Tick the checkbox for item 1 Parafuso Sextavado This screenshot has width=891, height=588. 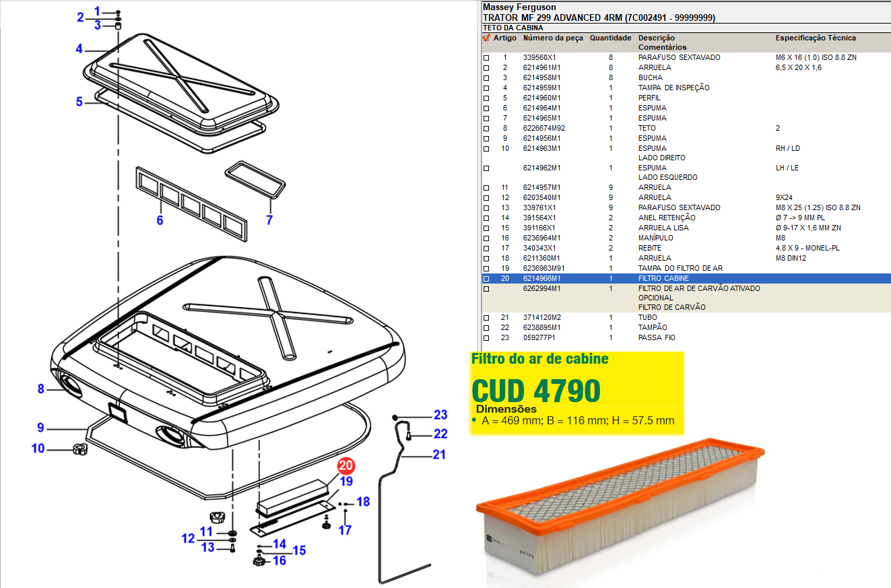click(x=486, y=58)
